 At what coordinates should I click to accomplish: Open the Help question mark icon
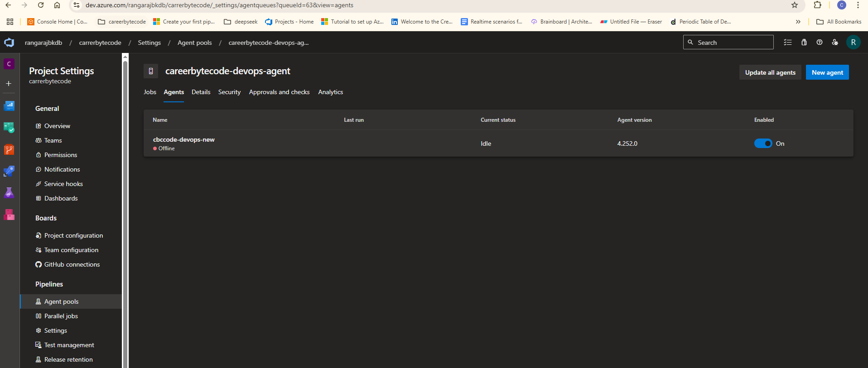click(x=820, y=43)
